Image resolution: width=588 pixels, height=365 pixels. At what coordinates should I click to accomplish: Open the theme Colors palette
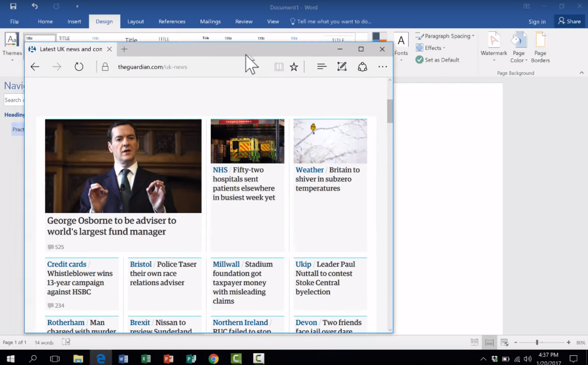pos(379,37)
